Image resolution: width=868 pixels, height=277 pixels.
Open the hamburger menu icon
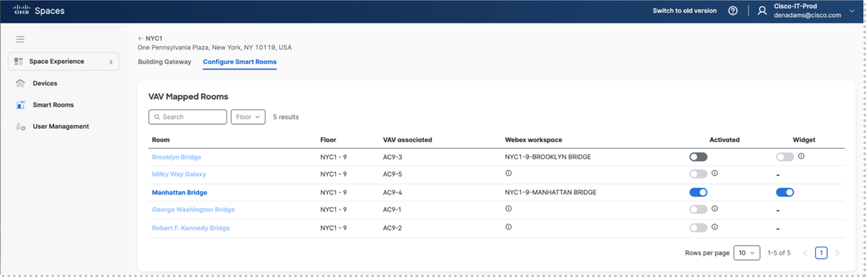(20, 39)
